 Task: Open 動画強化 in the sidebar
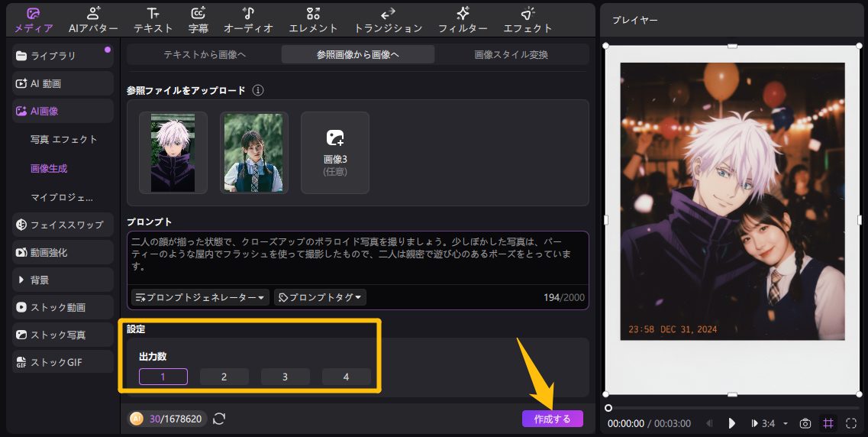[63, 253]
